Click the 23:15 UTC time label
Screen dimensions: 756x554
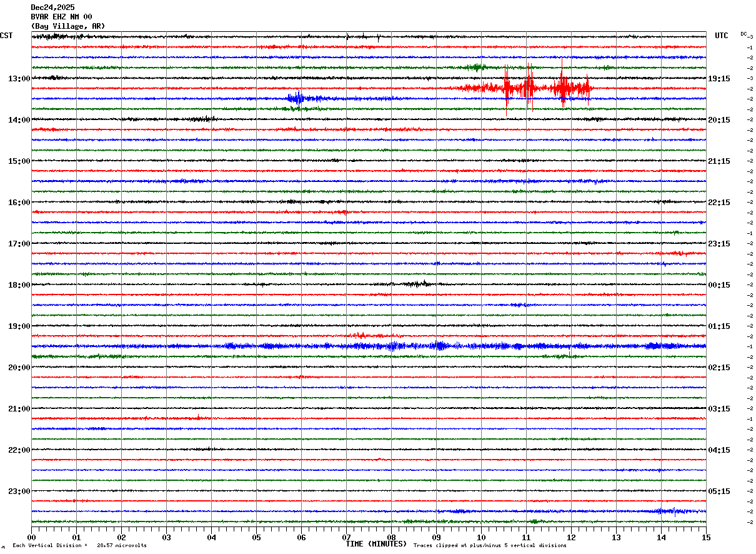click(x=719, y=244)
